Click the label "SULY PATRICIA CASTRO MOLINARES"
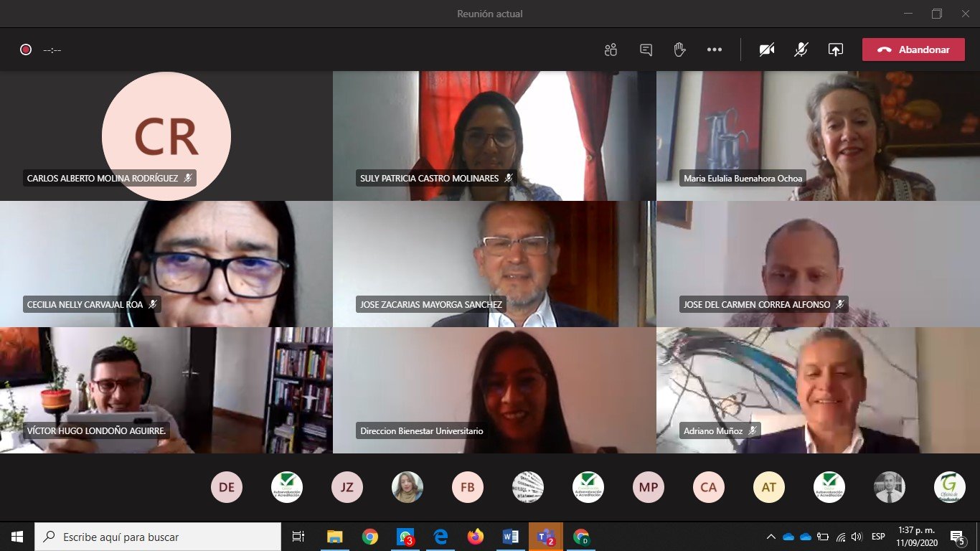This screenshot has height=551, width=980. click(x=430, y=178)
